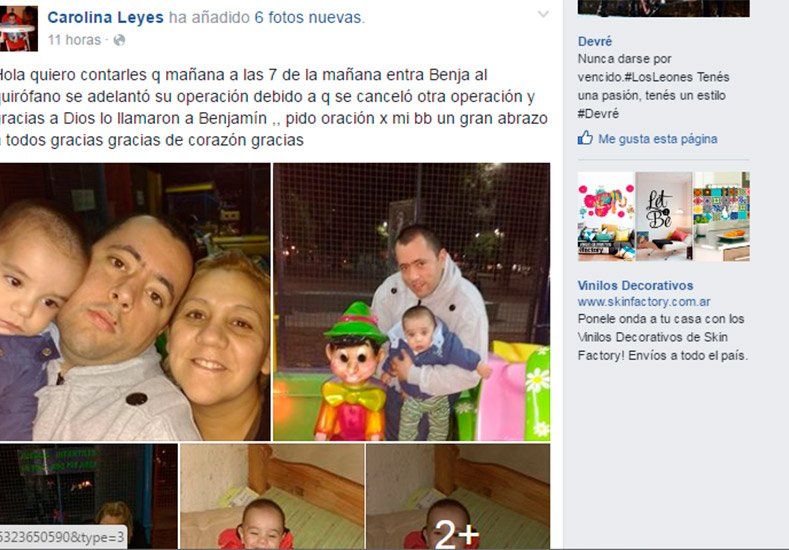Open the mosaic tile vinyl image
Image resolution: width=789 pixels, height=550 pixels.
[x=722, y=216]
